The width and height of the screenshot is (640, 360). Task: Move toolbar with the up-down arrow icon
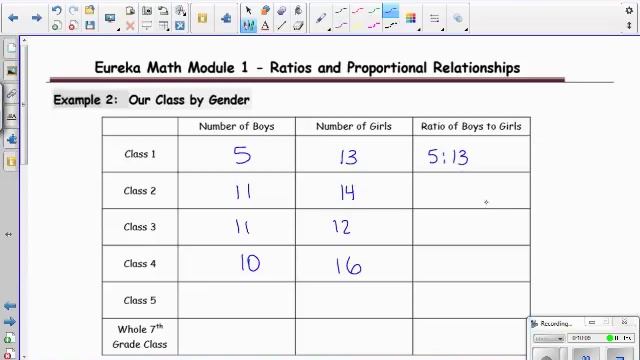629,26
